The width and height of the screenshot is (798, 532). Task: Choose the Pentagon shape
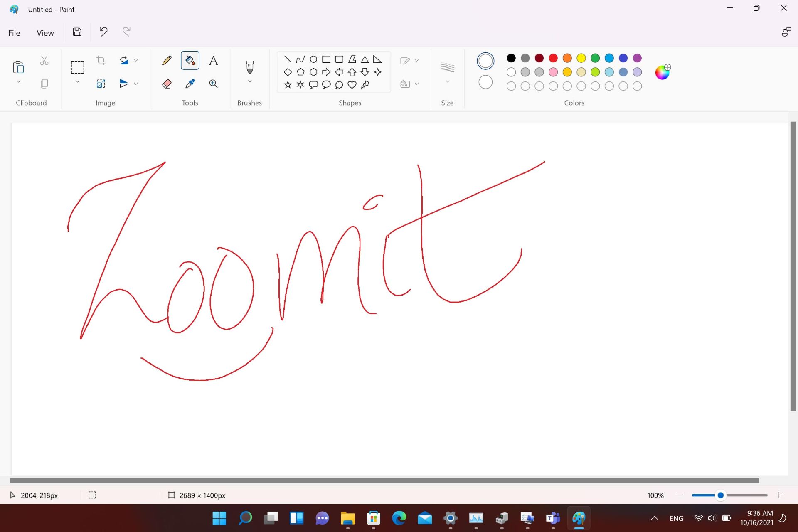[x=300, y=72]
